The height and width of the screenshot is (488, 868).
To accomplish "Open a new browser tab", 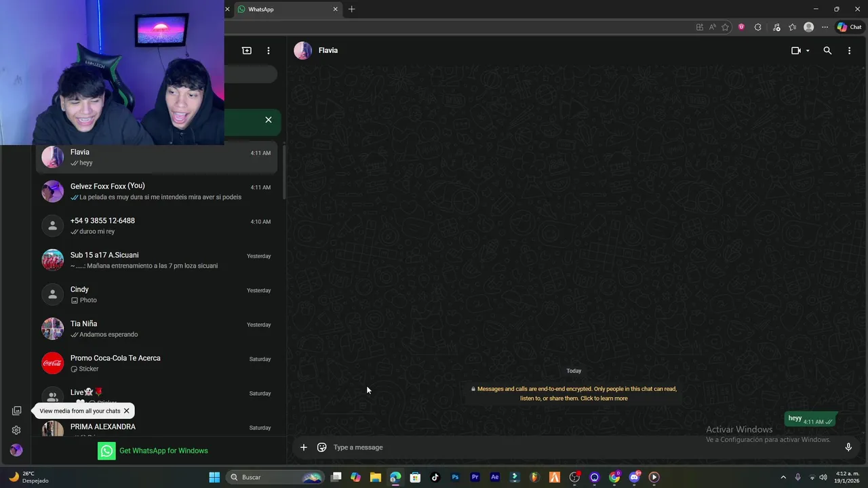I will pos(351,9).
